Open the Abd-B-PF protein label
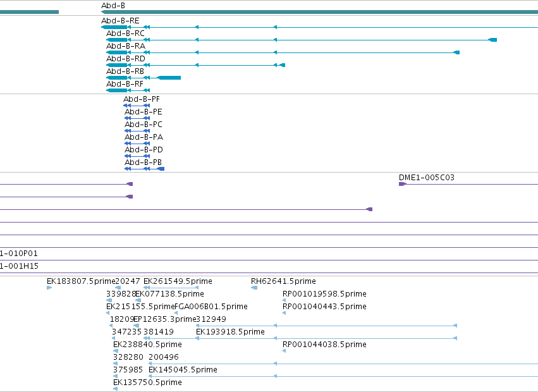Image resolution: width=538 pixels, height=392 pixels. [x=142, y=99]
